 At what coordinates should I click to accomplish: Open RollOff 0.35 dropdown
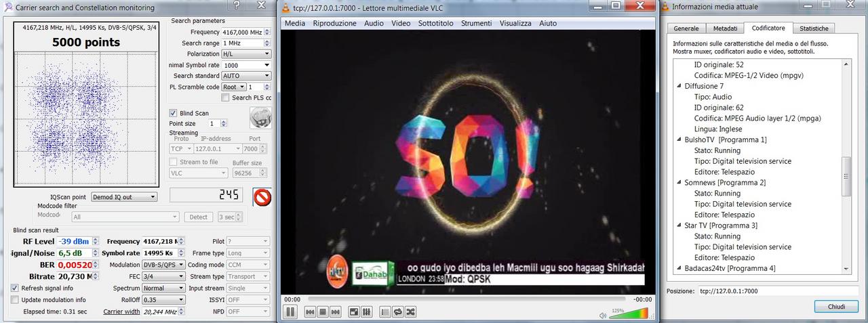[x=163, y=299]
